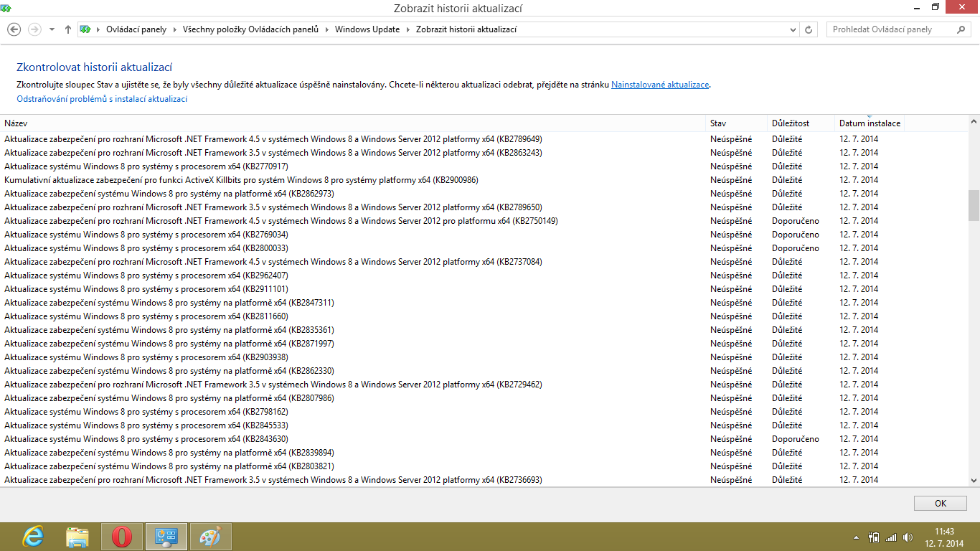The width and height of the screenshot is (980, 551).
Task: Click 'Neúspěšné' status in the KB2839894 row
Action: click(731, 453)
